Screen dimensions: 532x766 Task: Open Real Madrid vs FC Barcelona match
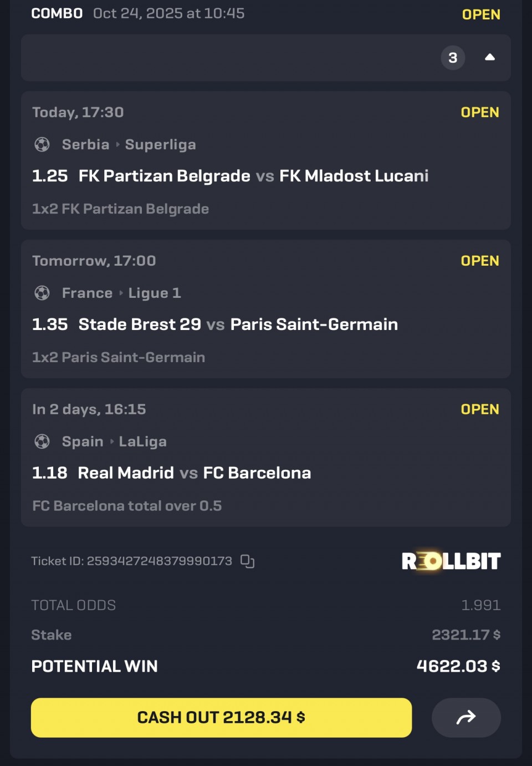(195, 473)
